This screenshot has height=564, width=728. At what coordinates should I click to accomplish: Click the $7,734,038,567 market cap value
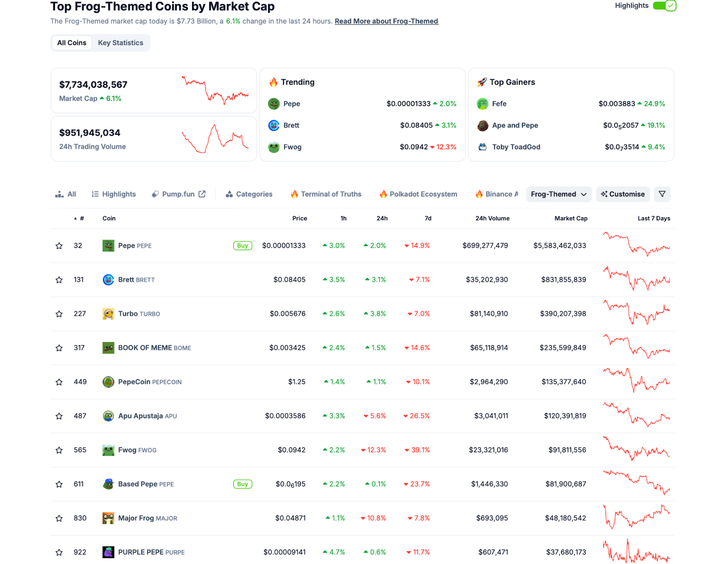93,85
